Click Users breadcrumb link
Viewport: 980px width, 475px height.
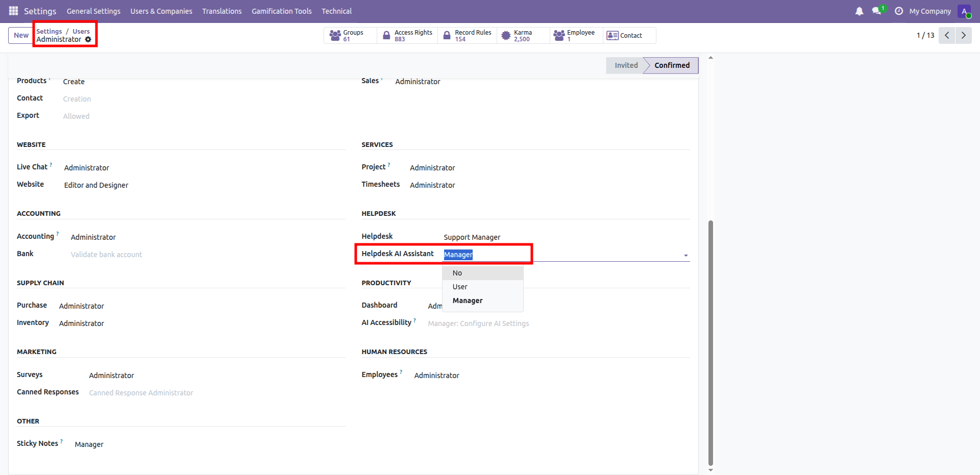[x=81, y=31]
